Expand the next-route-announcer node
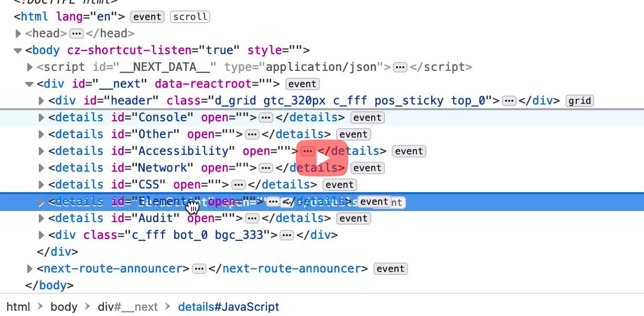644x316 pixels. point(30,269)
